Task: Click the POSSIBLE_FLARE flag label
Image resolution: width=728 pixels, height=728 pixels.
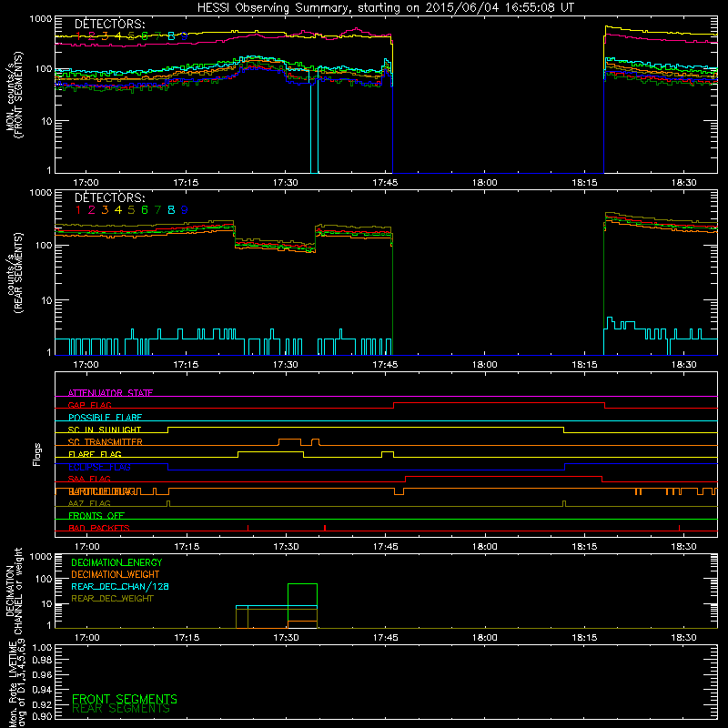Action: [105, 418]
